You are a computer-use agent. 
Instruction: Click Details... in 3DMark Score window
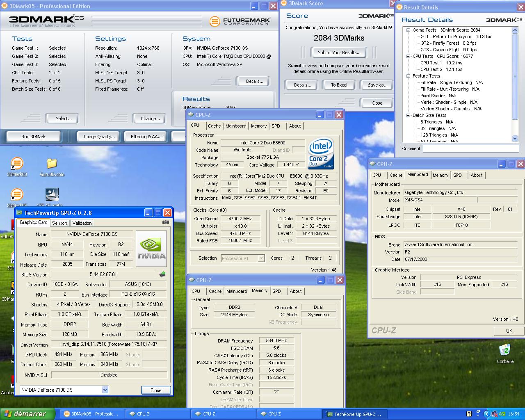(302, 85)
